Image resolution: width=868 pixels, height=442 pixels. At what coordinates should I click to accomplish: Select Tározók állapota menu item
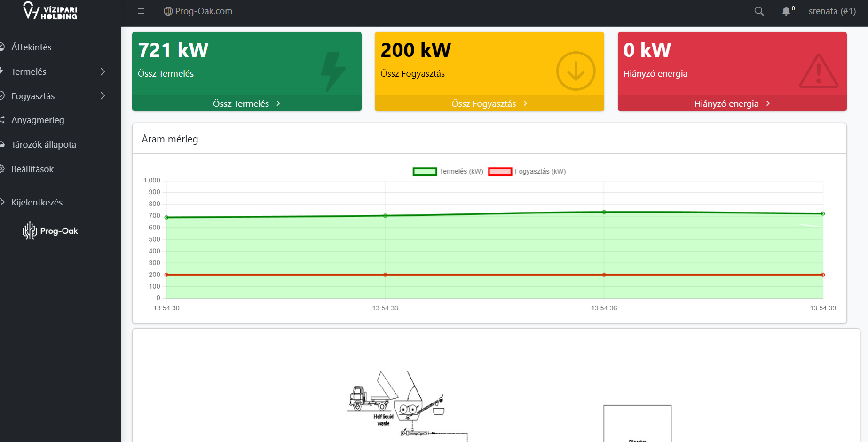44,144
